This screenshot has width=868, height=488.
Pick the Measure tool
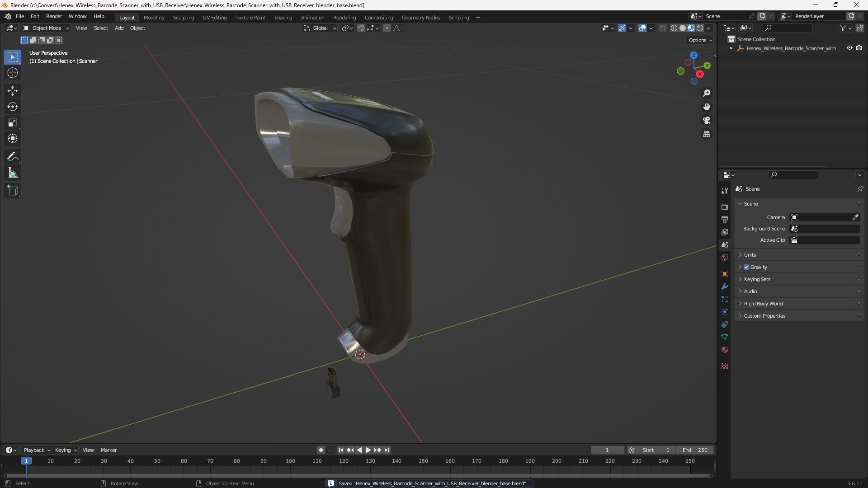coord(13,173)
